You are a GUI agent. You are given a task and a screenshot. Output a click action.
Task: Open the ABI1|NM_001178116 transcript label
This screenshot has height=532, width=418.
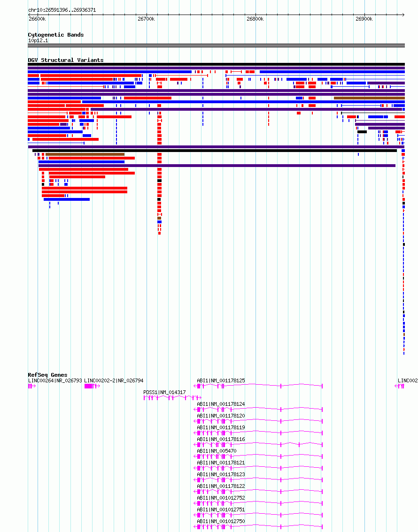221,439
